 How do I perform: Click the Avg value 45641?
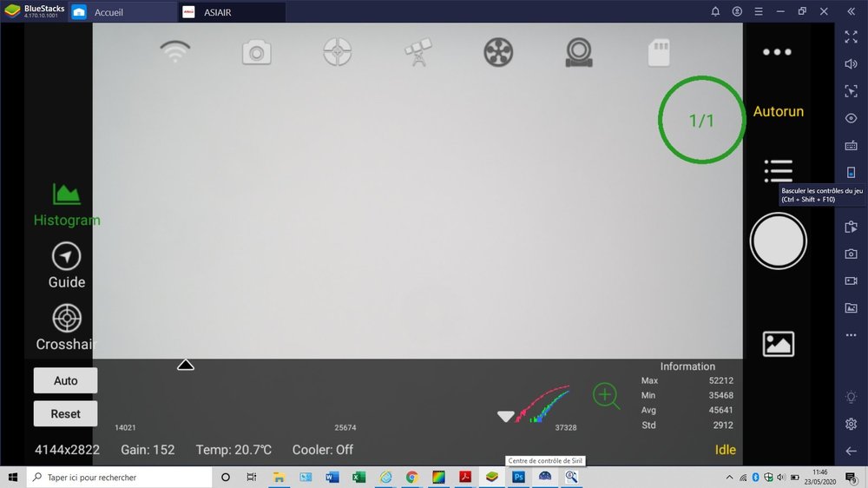click(720, 411)
